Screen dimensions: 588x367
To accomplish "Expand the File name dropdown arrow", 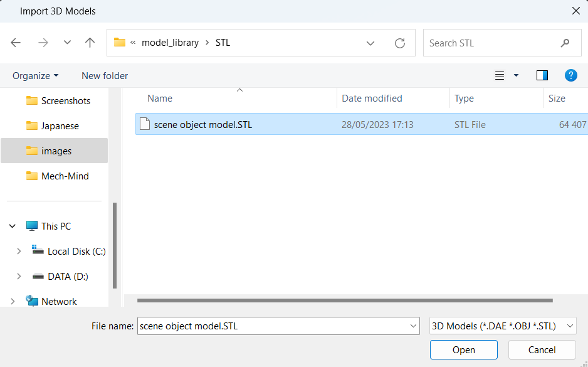I will pyautogui.click(x=413, y=326).
